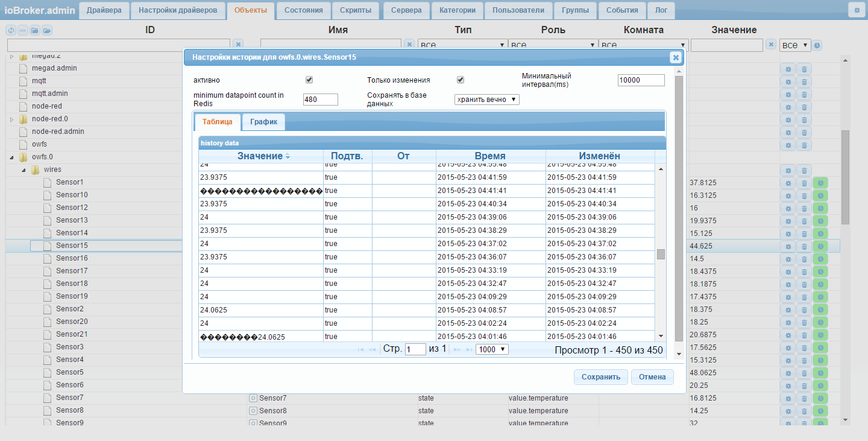
Task: Click the closed-folder collapse nodes icon
Action: (35, 30)
